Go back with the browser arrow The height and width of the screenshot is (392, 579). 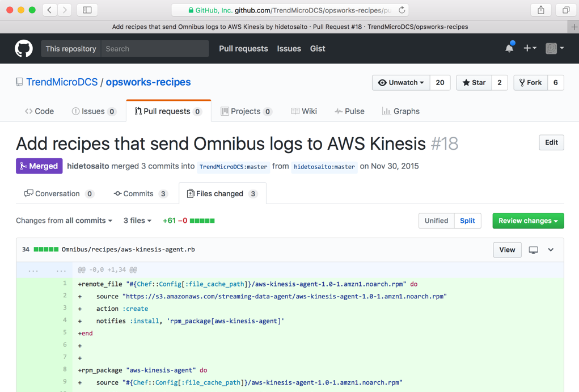coord(49,10)
